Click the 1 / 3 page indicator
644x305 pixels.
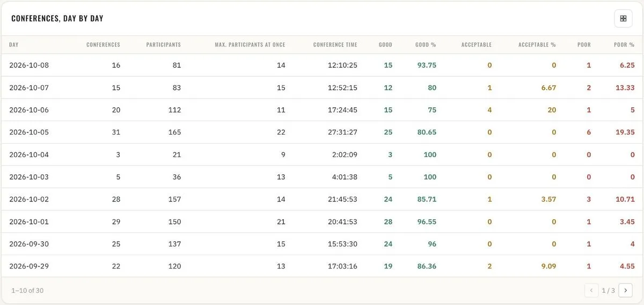point(608,291)
